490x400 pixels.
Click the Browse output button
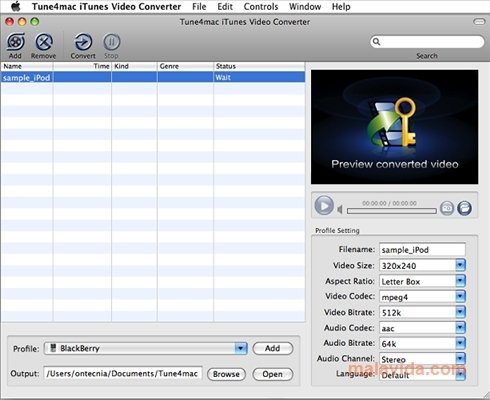[x=226, y=374]
